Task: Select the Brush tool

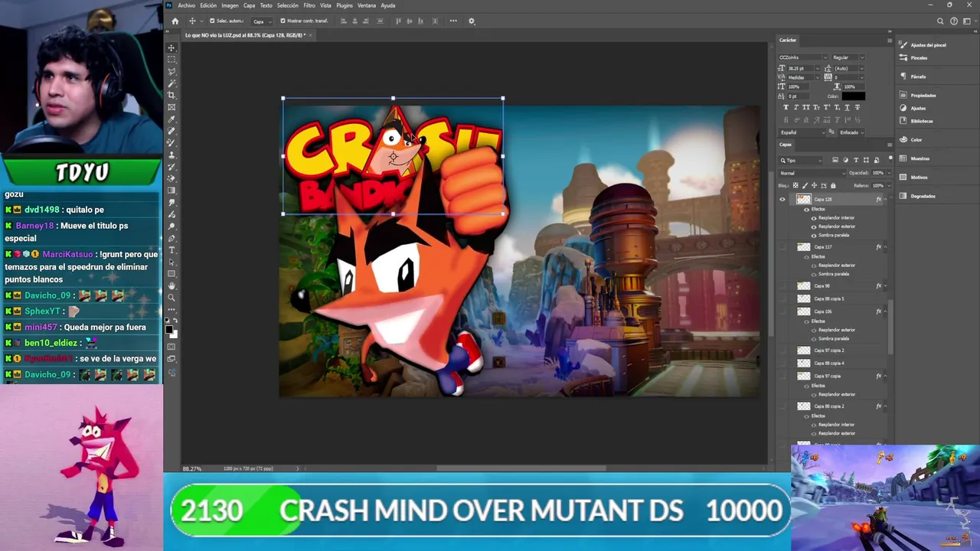Action: click(171, 142)
